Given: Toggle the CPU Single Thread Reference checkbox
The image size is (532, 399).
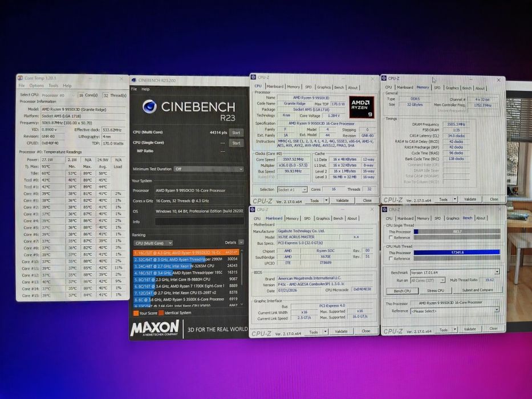Looking at the screenshot, I should click(x=391, y=238).
